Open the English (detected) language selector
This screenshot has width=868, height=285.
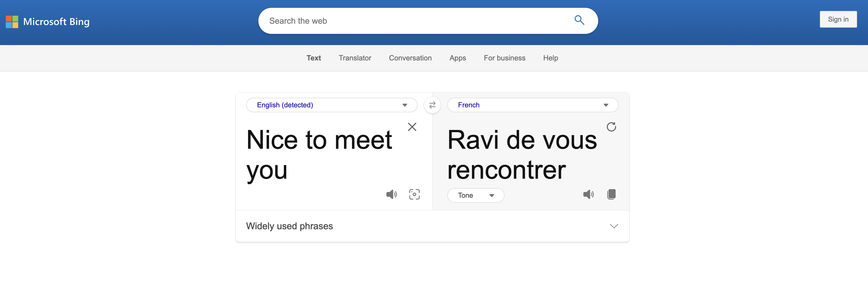click(x=331, y=105)
